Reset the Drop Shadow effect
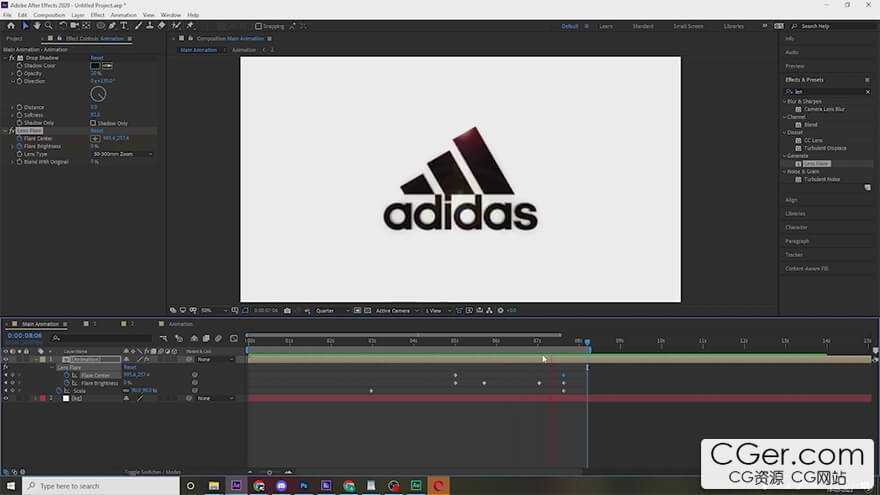 coord(97,58)
